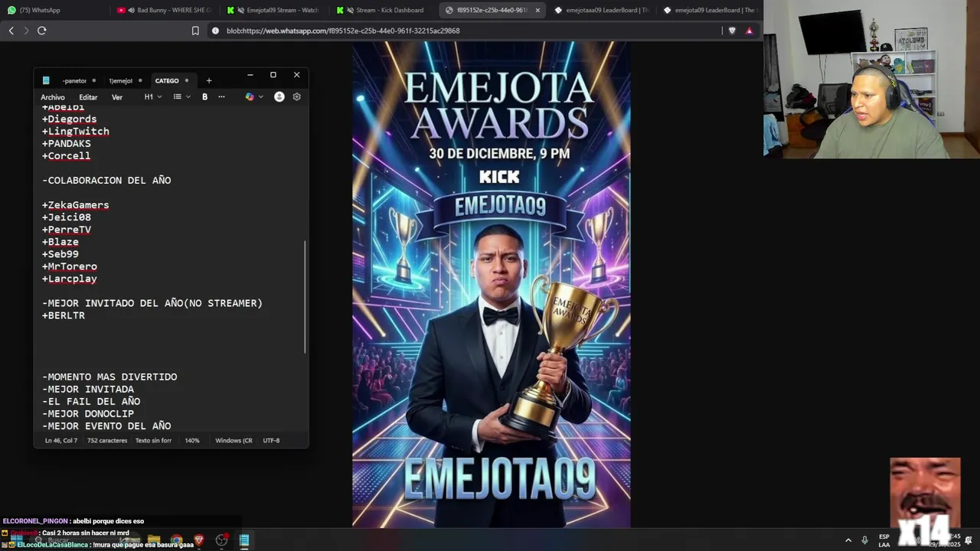Click '+BERLTR' line in Notepad
The height and width of the screenshot is (551, 980).
[63, 315]
